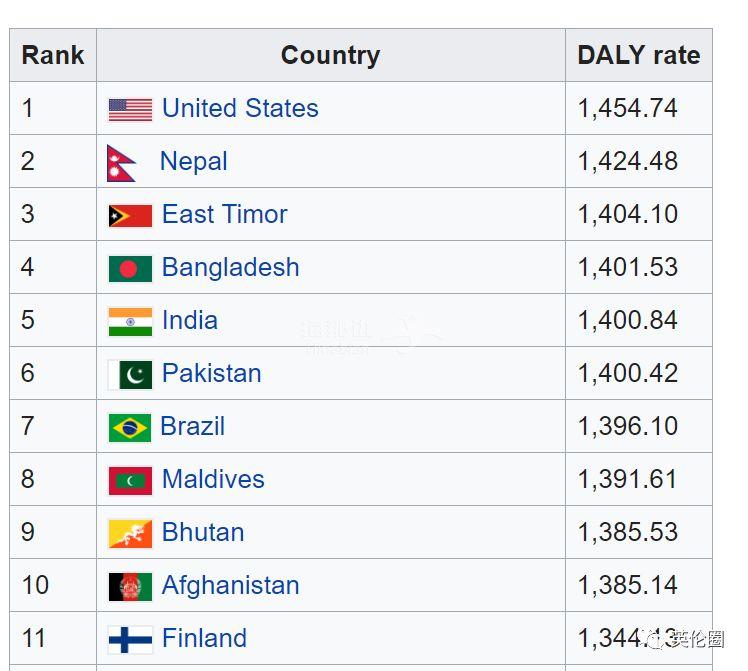Click the India flag icon
748x671 pixels.
pos(130,322)
